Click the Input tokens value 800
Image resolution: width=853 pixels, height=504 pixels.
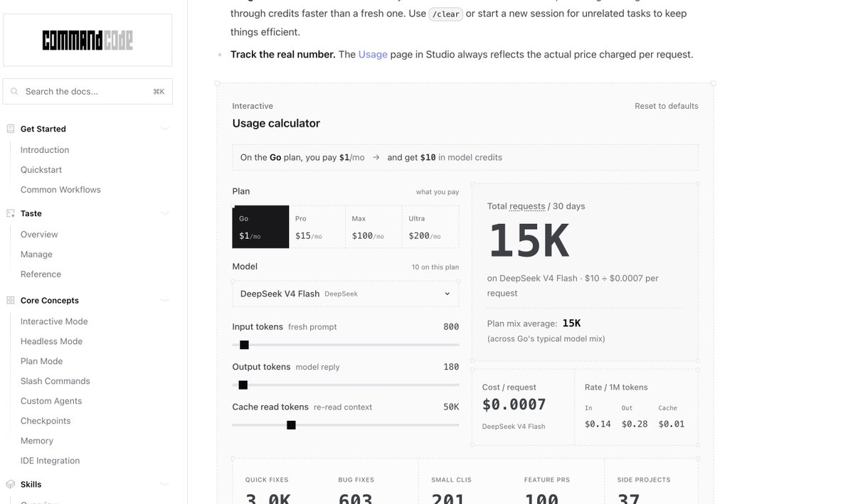click(x=451, y=327)
